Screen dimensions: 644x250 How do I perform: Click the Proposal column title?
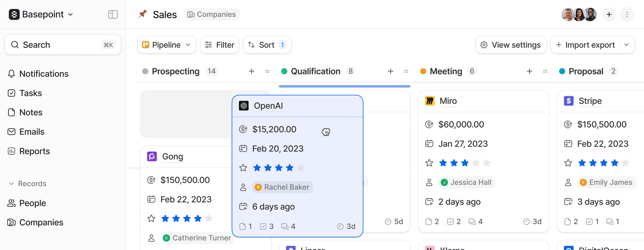tap(586, 71)
